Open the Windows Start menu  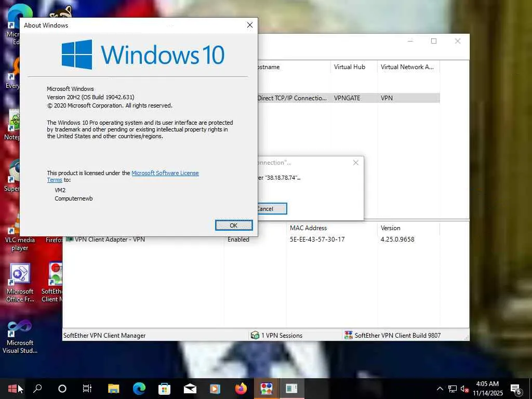tap(12, 389)
